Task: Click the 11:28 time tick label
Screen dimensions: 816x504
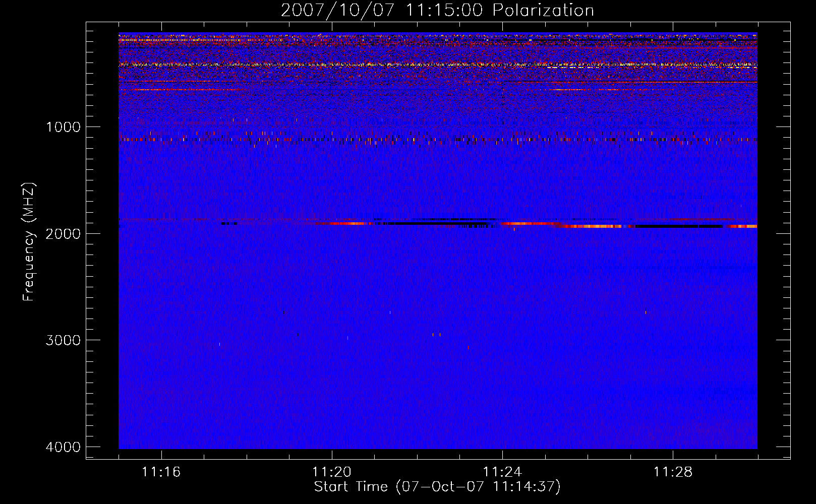Action: [x=673, y=472]
